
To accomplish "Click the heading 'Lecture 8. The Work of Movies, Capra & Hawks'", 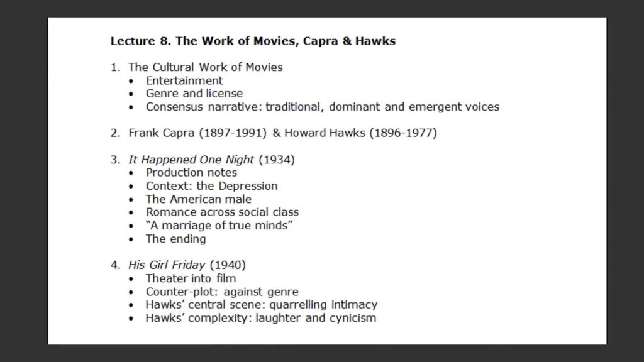I will point(253,41).
